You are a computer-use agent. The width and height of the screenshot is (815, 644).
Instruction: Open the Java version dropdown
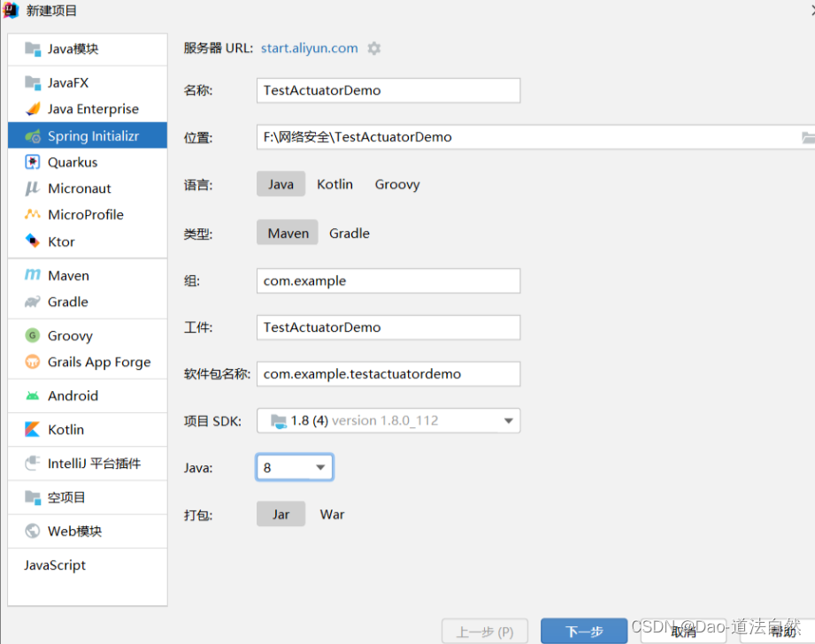tap(295, 467)
